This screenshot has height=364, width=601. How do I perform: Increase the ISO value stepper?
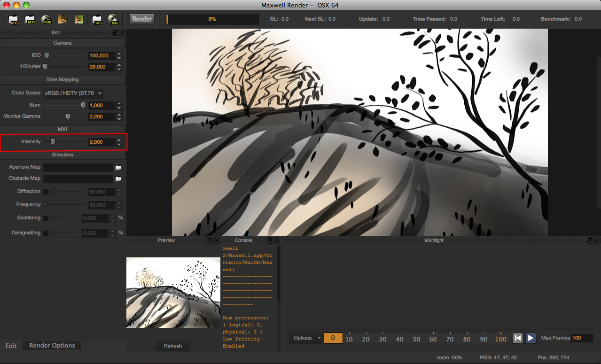click(x=119, y=54)
